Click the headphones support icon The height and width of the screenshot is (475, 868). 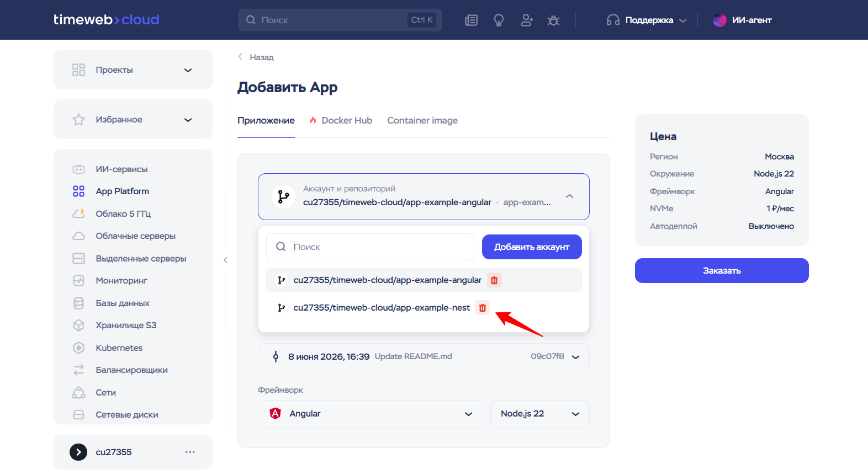[x=613, y=20]
